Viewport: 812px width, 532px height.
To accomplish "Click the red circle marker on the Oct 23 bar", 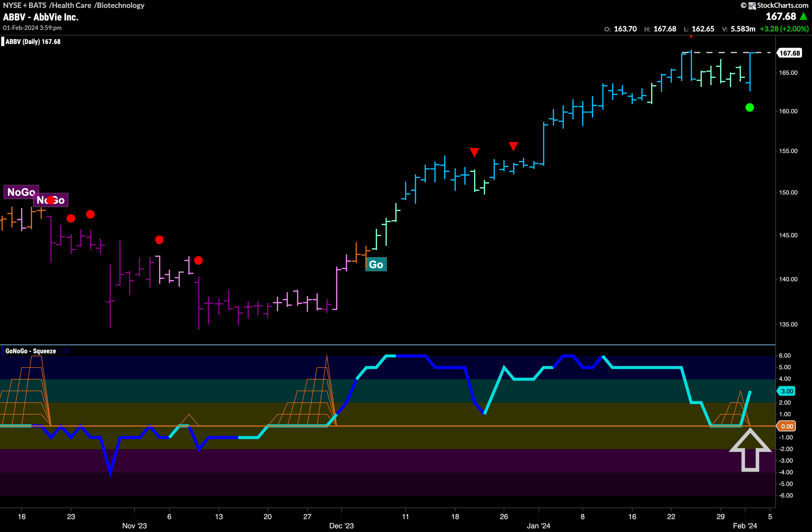I will click(71, 218).
